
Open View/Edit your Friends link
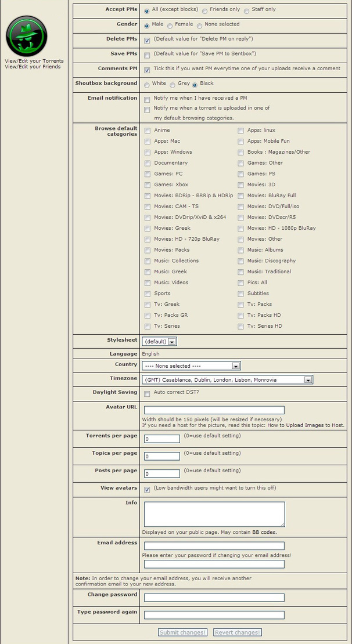pos(33,67)
